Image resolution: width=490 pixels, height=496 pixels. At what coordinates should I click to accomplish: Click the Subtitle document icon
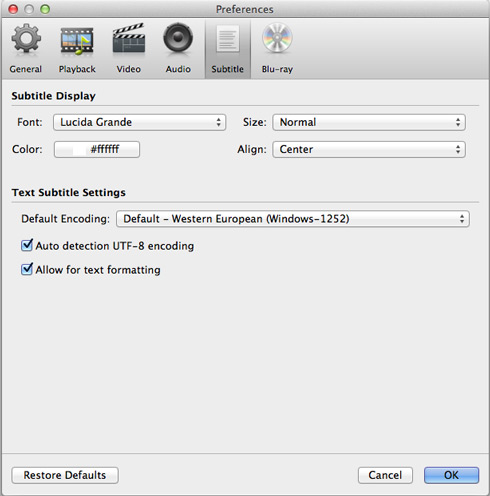(x=228, y=39)
